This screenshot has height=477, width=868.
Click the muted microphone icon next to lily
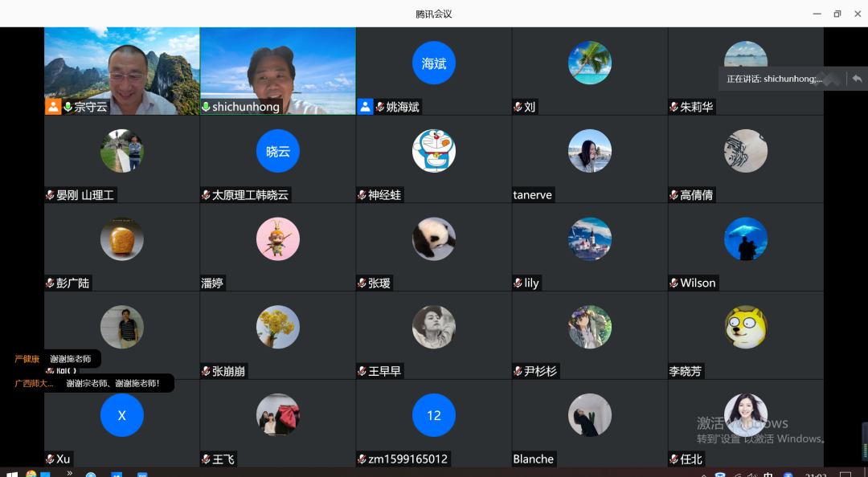(x=518, y=283)
